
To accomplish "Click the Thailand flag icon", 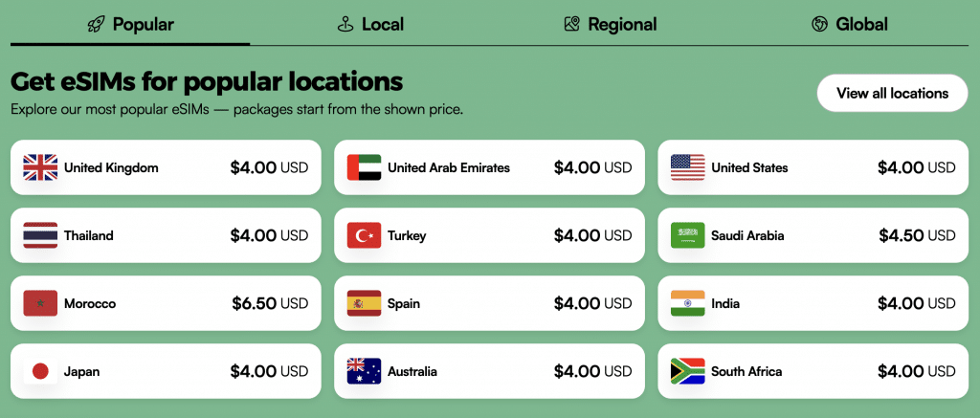I will point(40,235).
